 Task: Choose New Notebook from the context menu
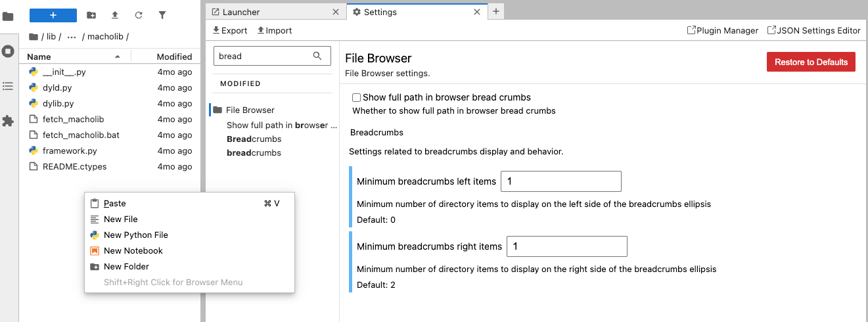coord(189,251)
